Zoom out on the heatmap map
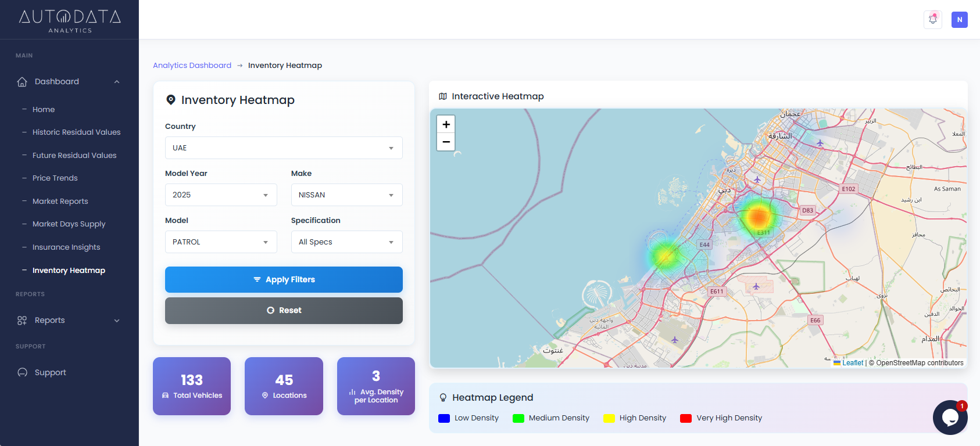Viewport: 980px width, 446px height. point(446,142)
